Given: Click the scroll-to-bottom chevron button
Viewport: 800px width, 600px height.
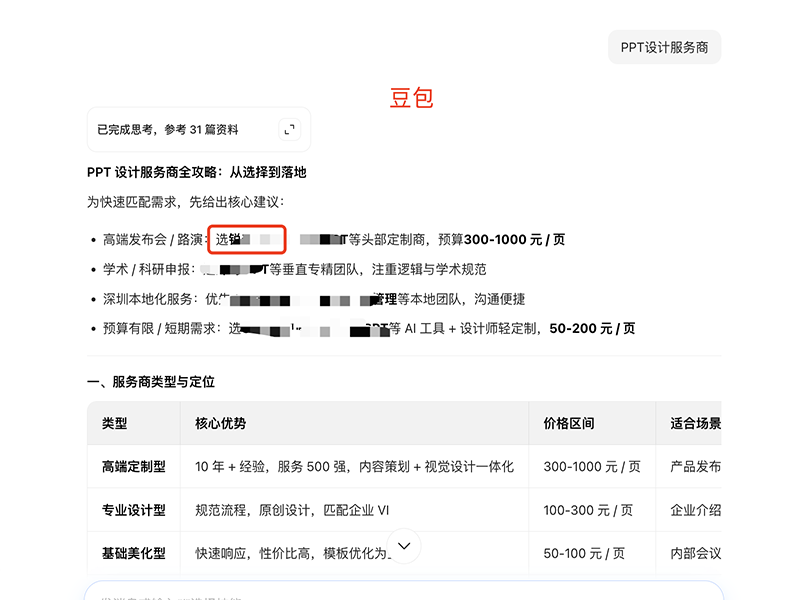Looking at the screenshot, I should [404, 546].
